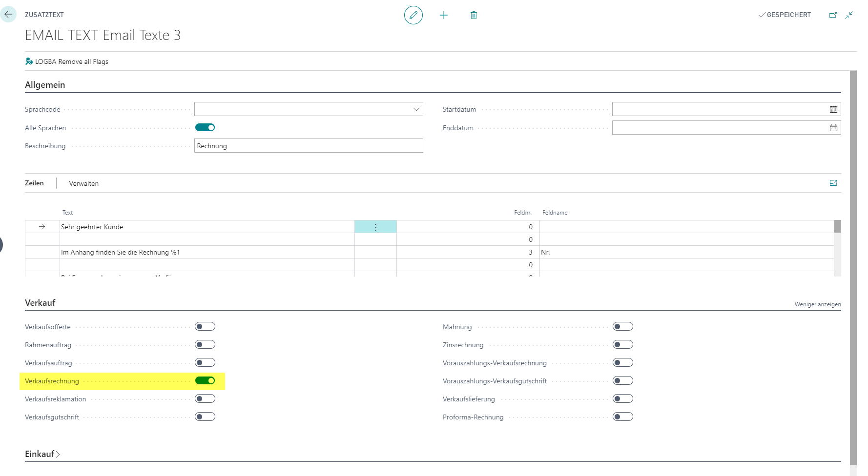The width and height of the screenshot is (868, 476).
Task: Open page in new window icon
Action: (x=833, y=15)
